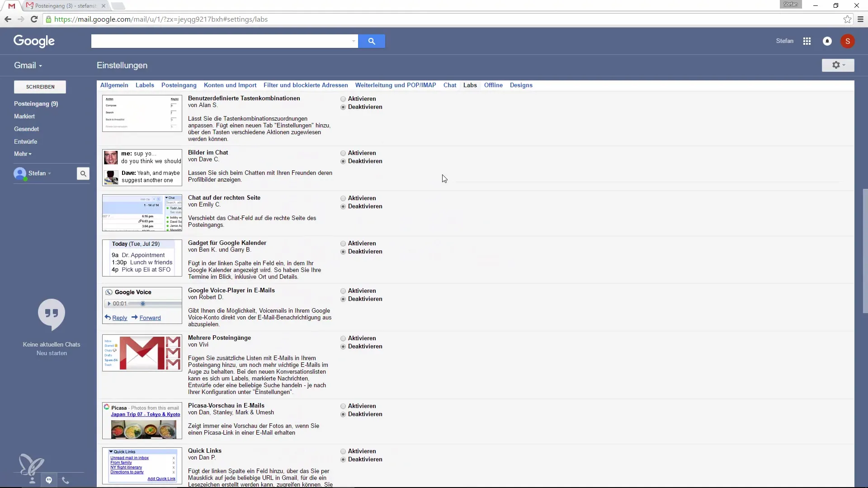Open the notifications bell icon
This screenshot has height=488, width=868.
(x=827, y=41)
